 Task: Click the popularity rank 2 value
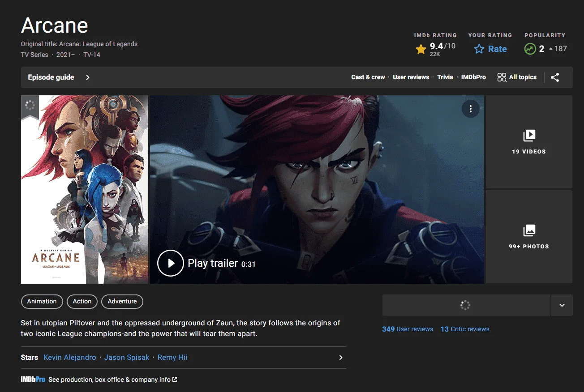[x=542, y=49]
